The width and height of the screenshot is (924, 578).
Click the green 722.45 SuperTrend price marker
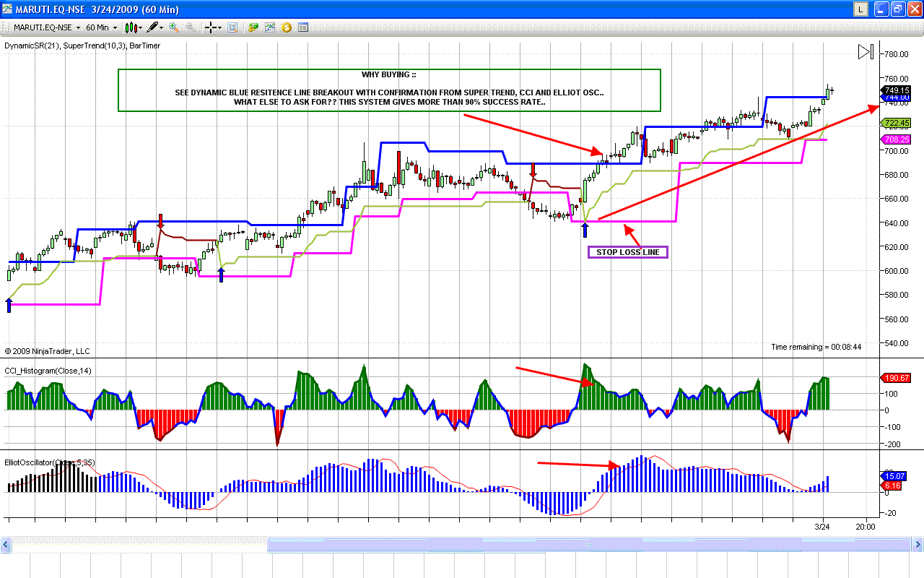(896, 124)
